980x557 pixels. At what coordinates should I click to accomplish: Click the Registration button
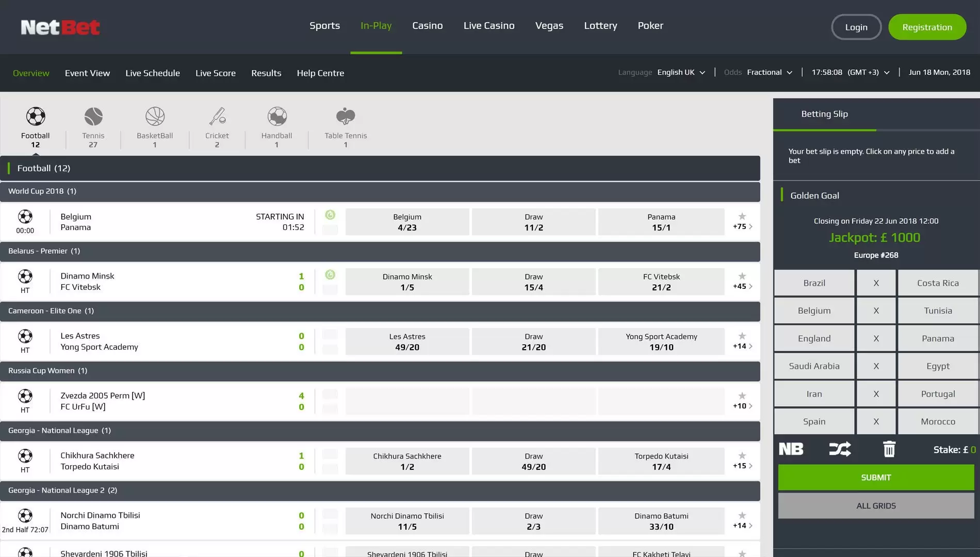point(927,27)
